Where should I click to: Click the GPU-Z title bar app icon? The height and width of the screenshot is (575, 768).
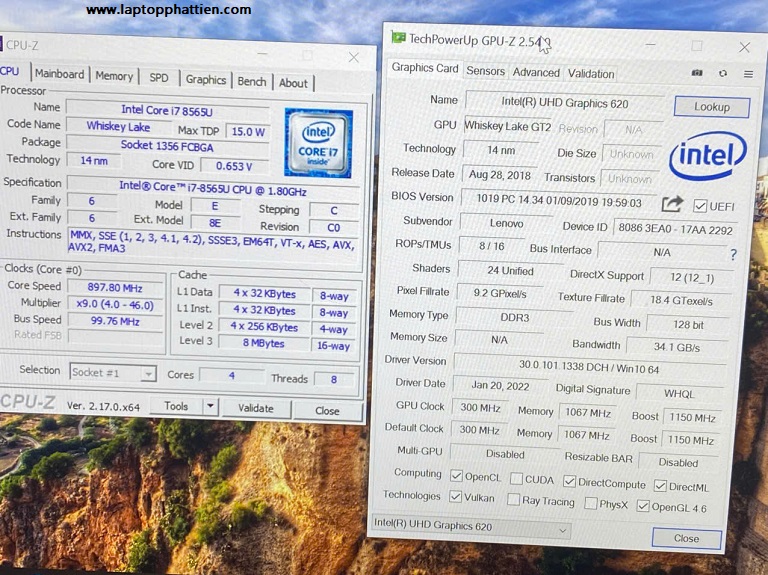(x=398, y=40)
